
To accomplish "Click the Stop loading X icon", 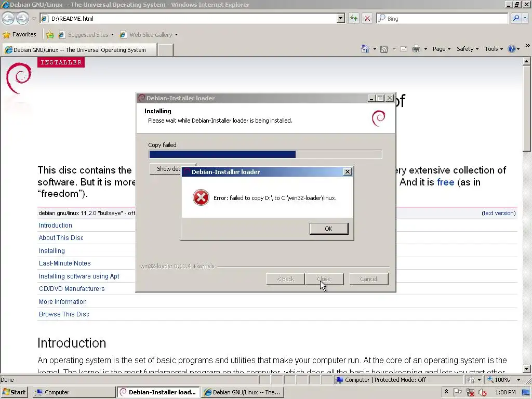I will [367, 18].
